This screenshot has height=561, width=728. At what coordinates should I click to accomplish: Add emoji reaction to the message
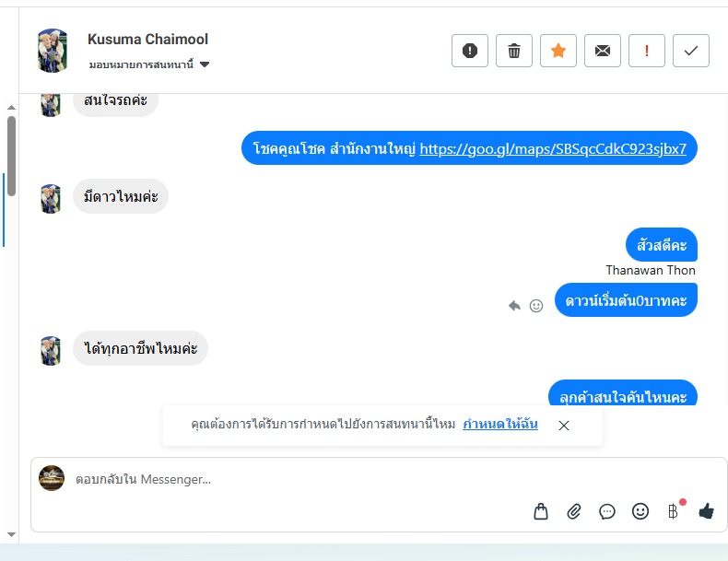click(x=536, y=306)
